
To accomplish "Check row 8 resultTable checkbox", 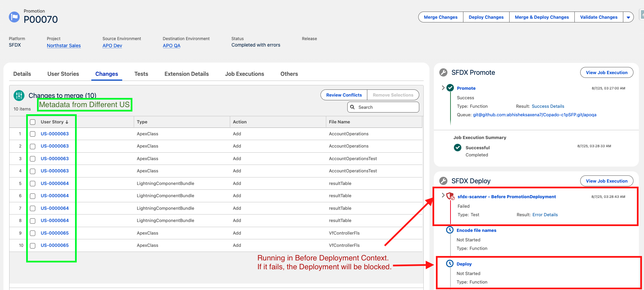I will click(x=33, y=221).
